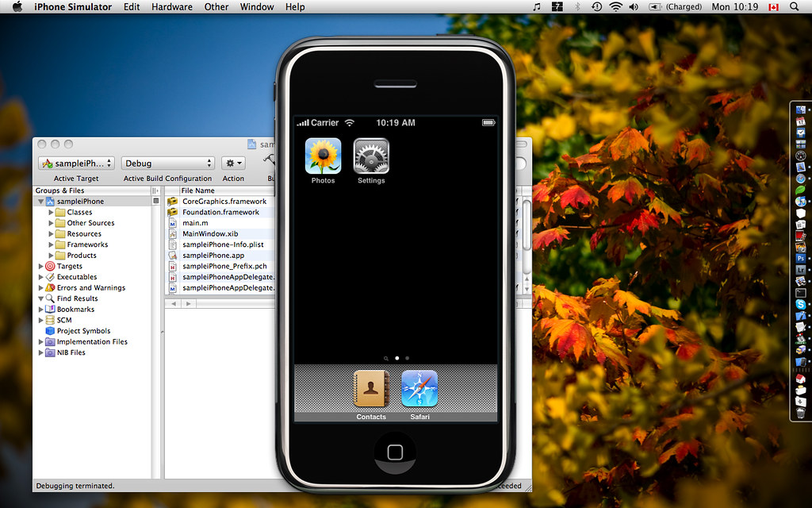
Task: Click the Groups & Files column header
Action: point(92,190)
